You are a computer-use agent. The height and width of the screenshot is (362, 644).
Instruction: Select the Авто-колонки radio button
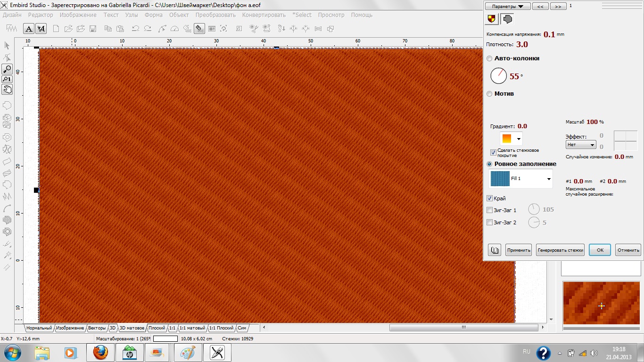pos(489,58)
